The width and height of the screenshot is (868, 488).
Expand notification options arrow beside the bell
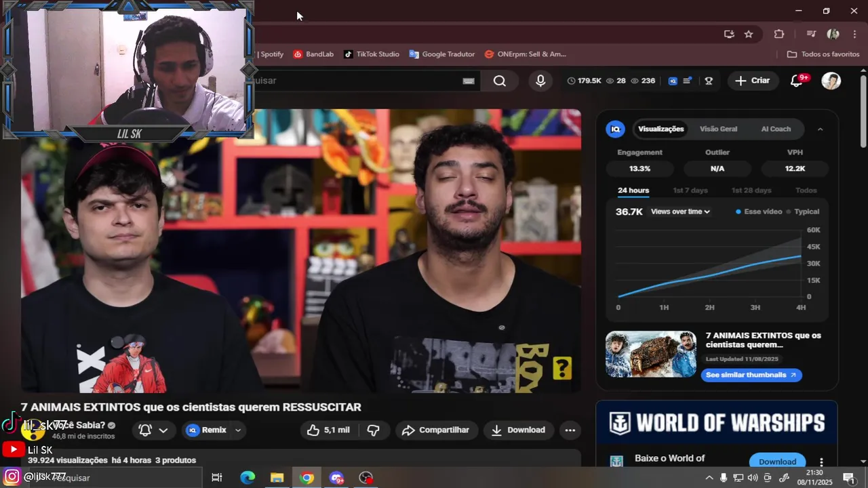[163, 430]
